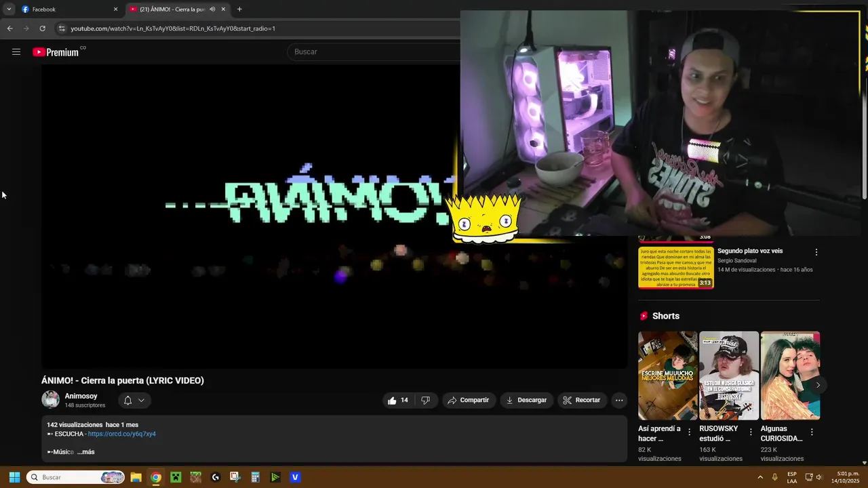Open the RUSOWSKY short thumbnail
This screenshot has width=868, height=488.
(x=729, y=375)
